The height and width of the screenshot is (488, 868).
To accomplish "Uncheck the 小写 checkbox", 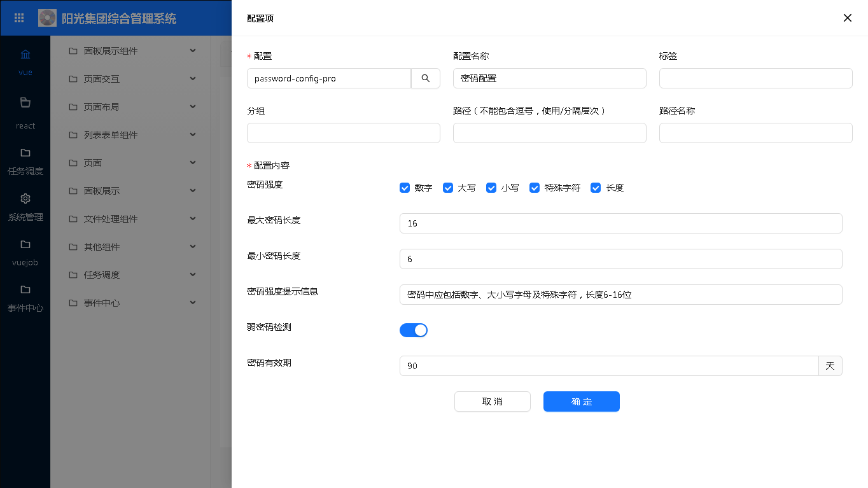I will (491, 188).
